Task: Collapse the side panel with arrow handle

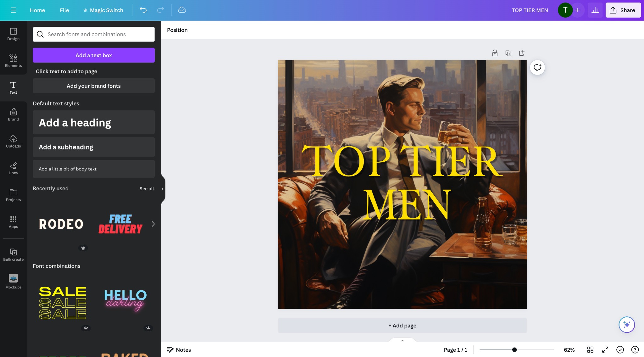Action: (163, 189)
